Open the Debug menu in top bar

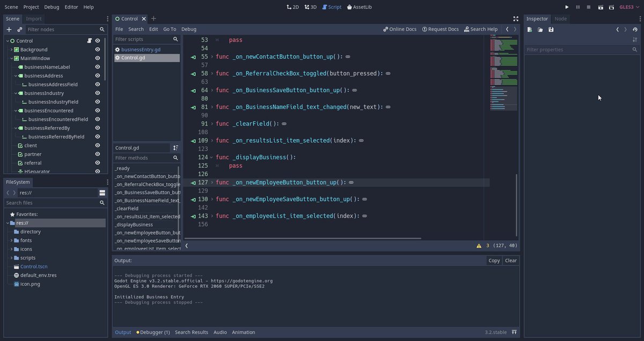coord(52,7)
